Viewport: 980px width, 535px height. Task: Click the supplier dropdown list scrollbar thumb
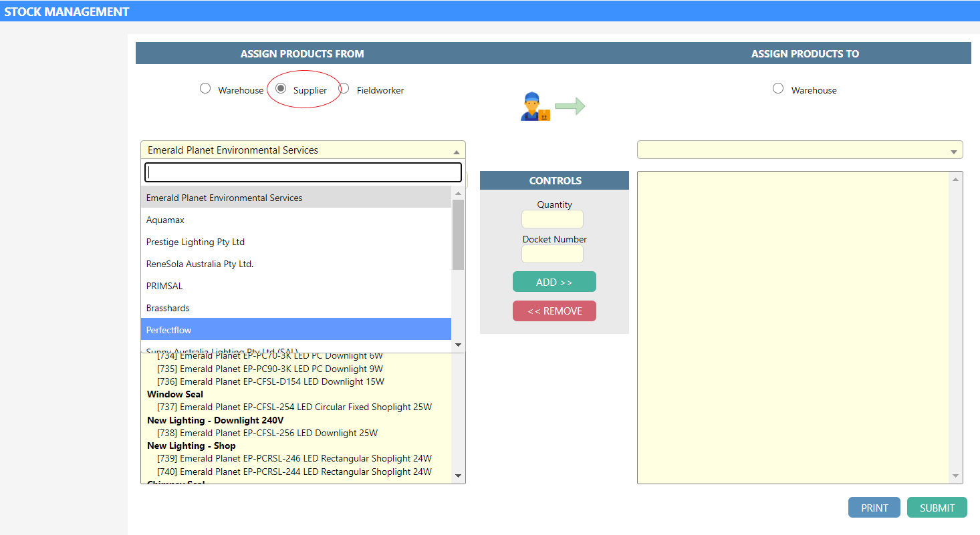[x=458, y=234]
